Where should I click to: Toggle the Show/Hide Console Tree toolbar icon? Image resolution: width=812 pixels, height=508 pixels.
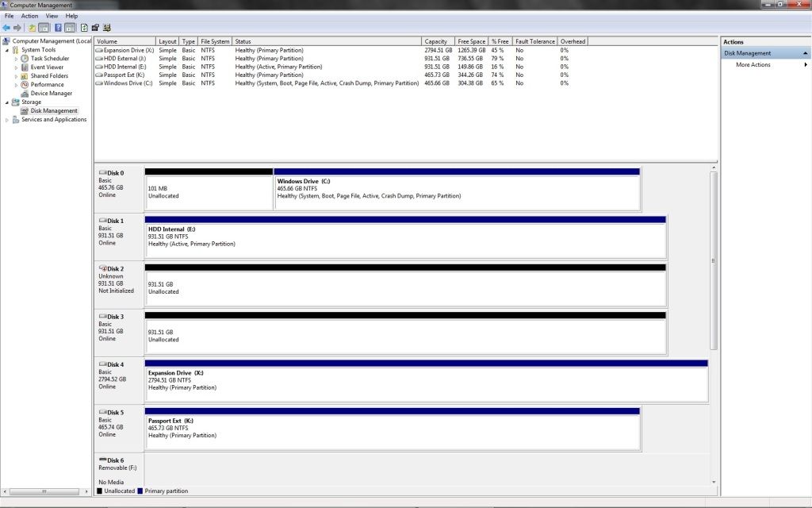(x=44, y=28)
